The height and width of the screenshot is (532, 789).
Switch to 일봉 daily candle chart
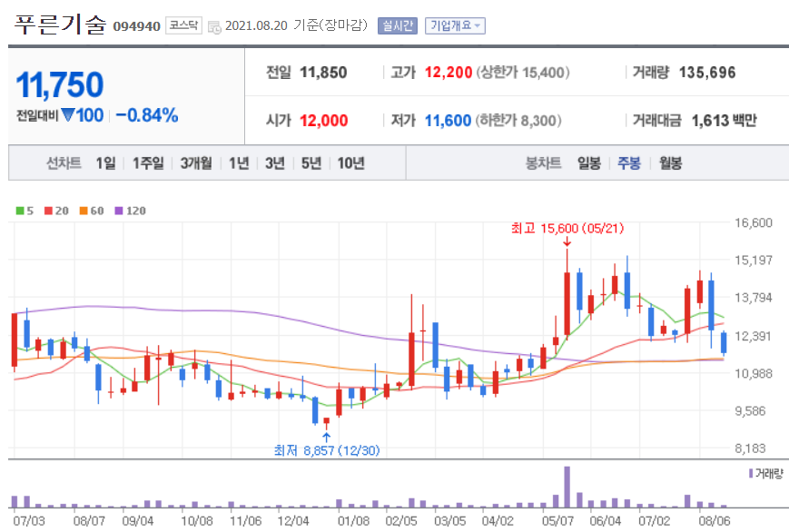(589, 163)
